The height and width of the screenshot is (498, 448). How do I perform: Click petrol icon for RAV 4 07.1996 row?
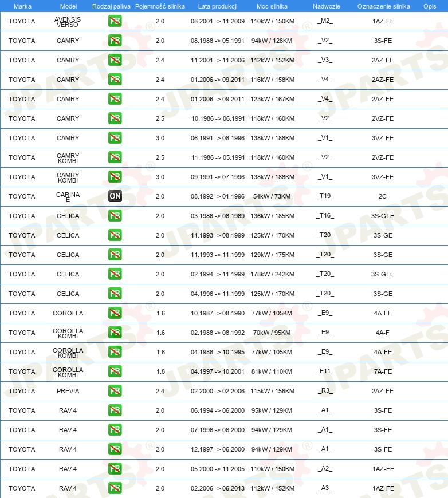[x=115, y=430]
